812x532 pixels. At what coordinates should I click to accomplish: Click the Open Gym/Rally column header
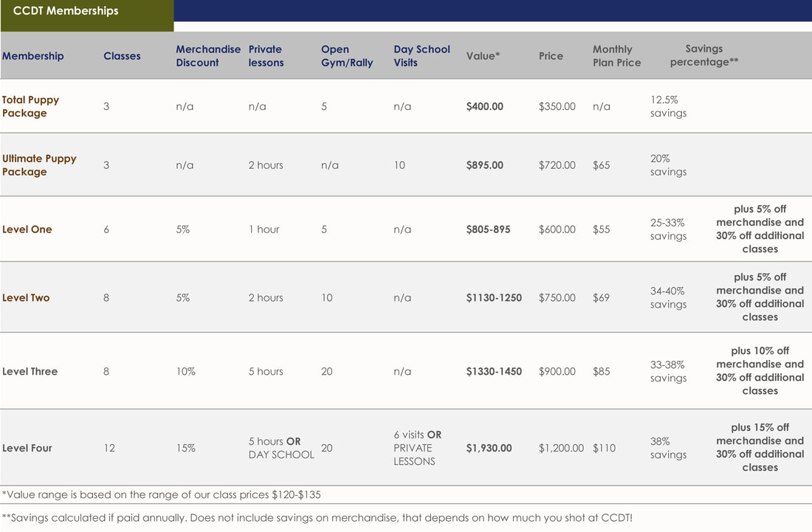point(347,56)
